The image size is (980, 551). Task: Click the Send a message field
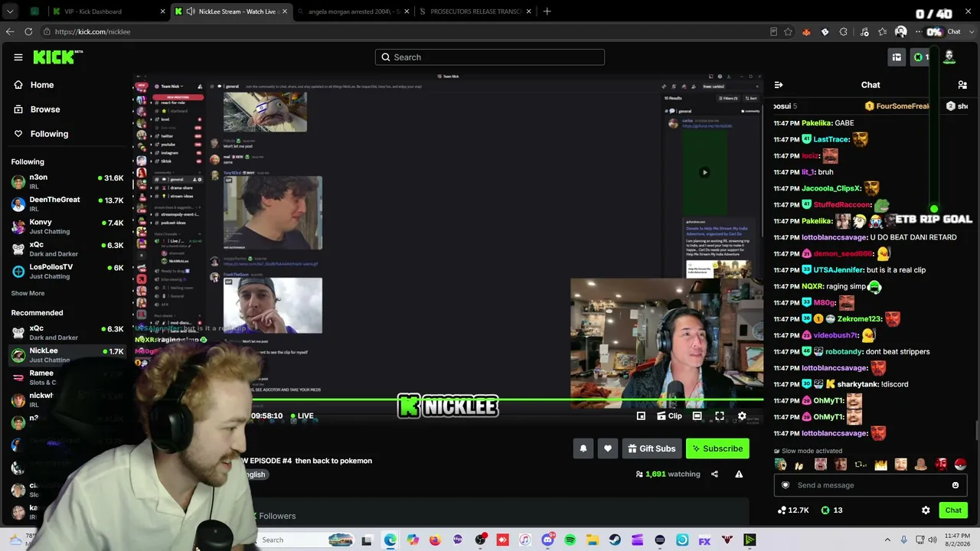click(871, 485)
